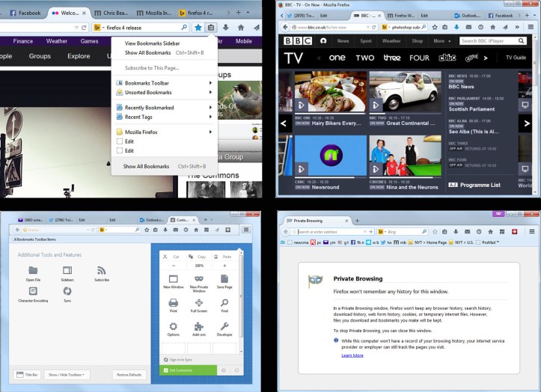The image size is (541, 392).
Task: Switch to the Facebook tab in top-left window
Action: tap(25, 13)
